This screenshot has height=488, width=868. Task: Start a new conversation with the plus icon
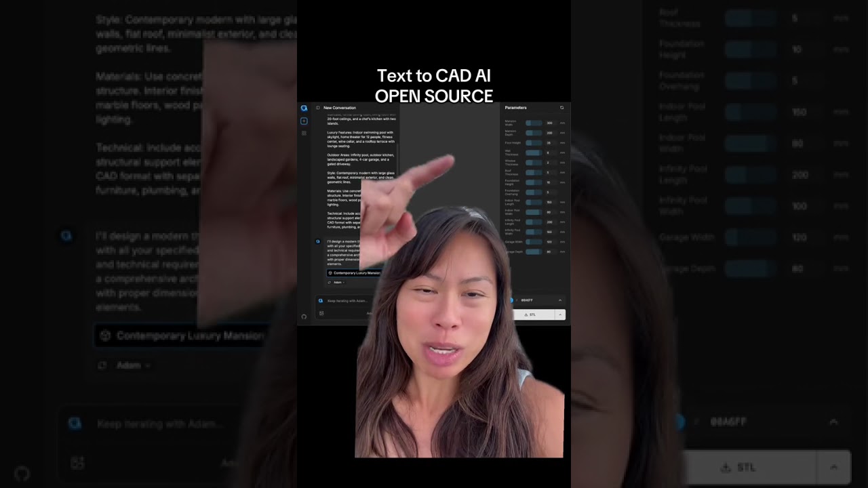(x=304, y=121)
